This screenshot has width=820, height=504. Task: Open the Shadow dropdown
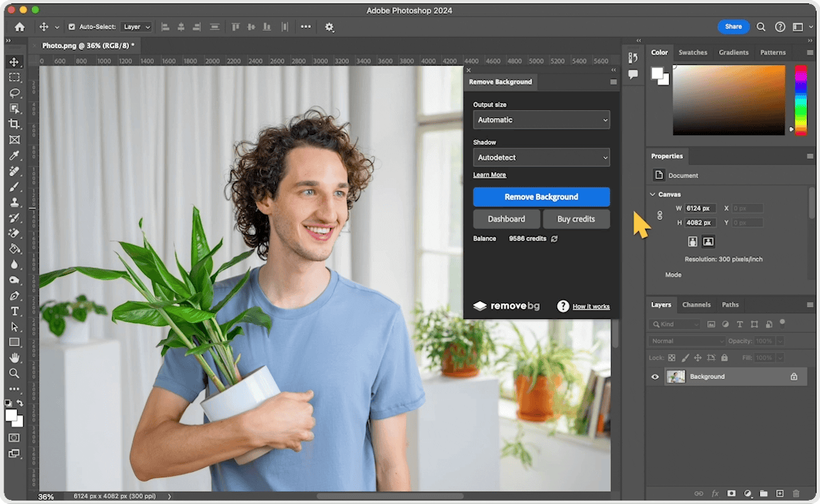click(x=541, y=157)
